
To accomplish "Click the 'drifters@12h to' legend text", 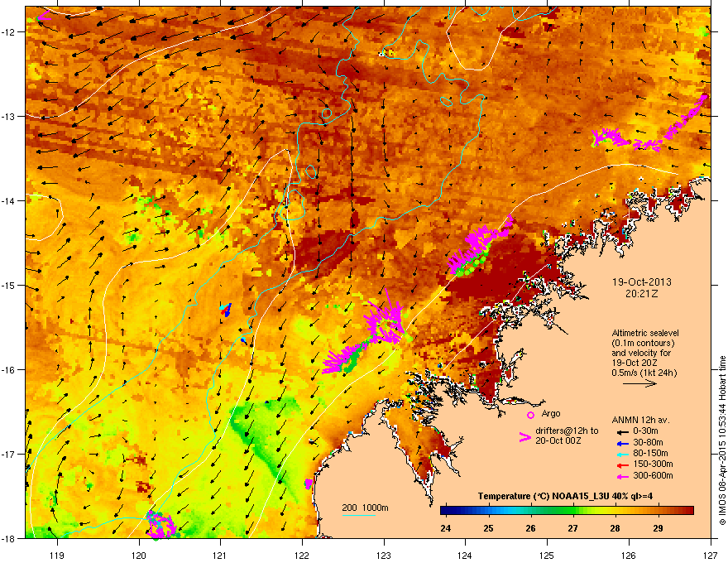I will click(567, 431).
